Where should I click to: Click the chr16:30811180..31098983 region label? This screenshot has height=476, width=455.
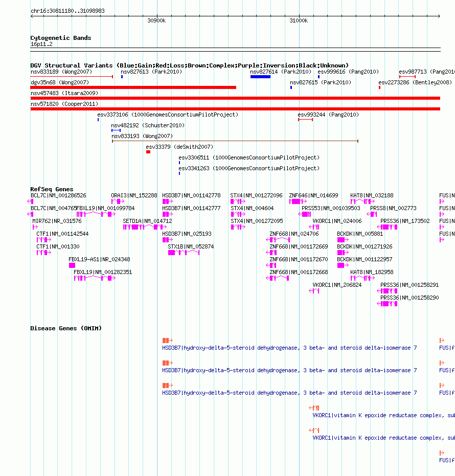pyautogui.click(x=67, y=11)
